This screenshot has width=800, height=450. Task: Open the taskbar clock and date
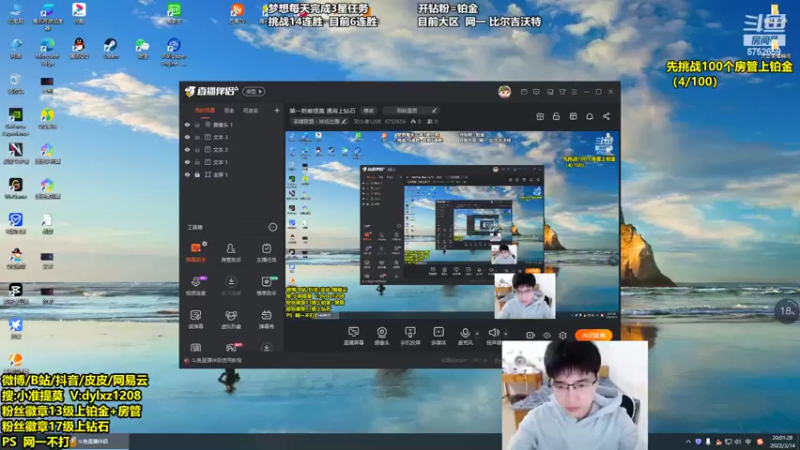[x=782, y=442]
